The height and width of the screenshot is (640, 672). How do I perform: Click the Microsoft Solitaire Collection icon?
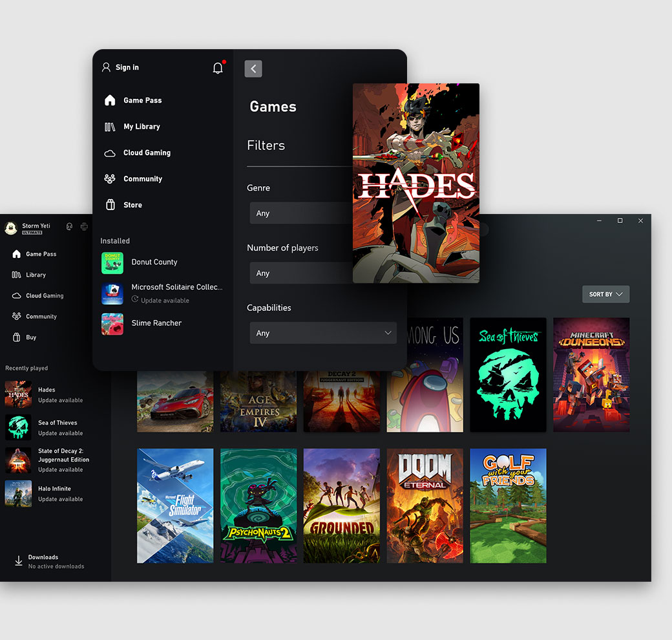click(112, 293)
